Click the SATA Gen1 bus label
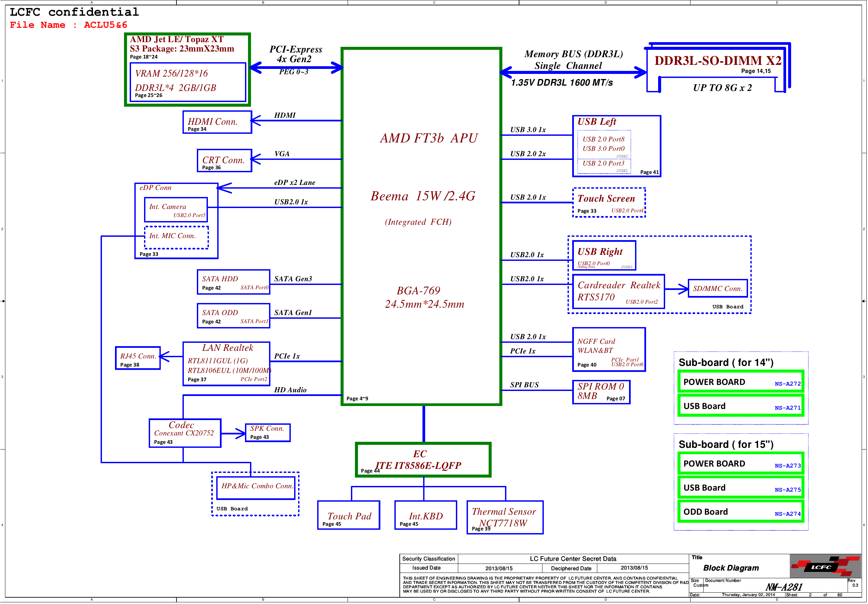The width and height of the screenshot is (868, 604). (x=293, y=312)
